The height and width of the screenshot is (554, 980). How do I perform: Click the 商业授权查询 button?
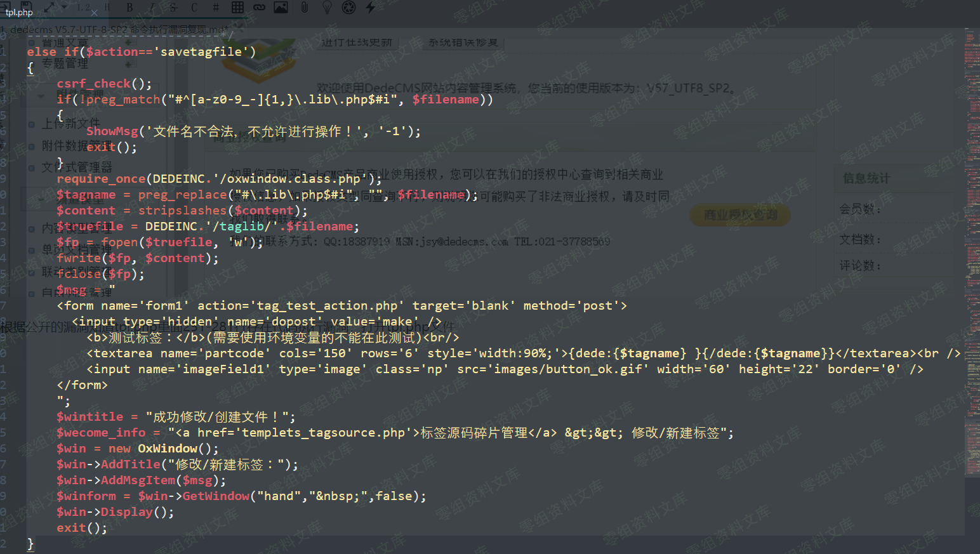click(x=740, y=215)
